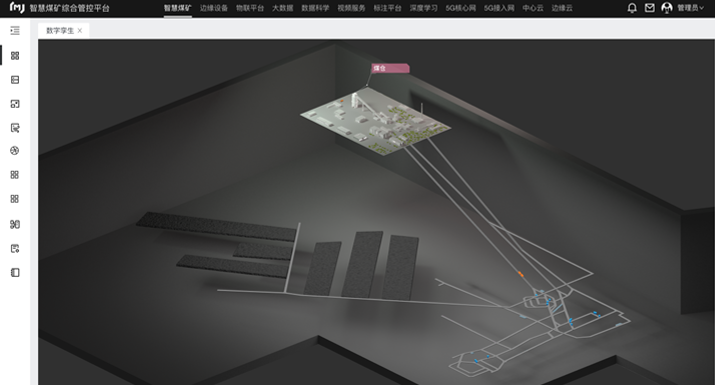
Task: Open the 视频服务 menu
Action: click(x=351, y=8)
